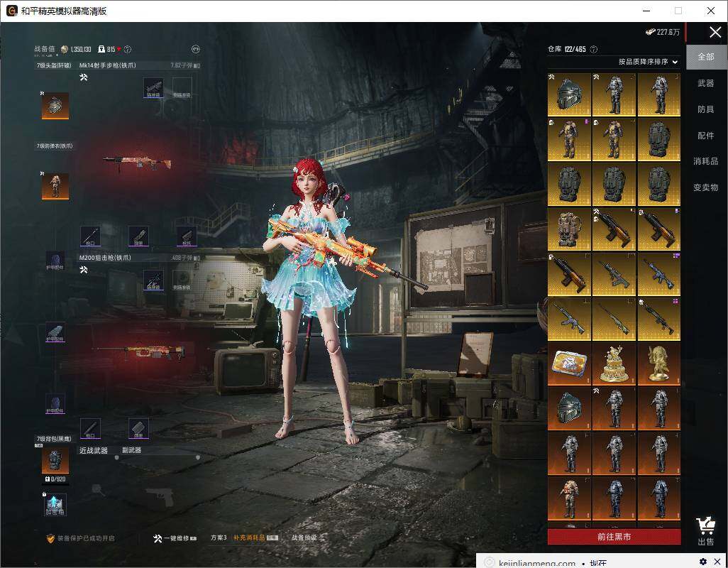Select the Mk14 rifle weapon image
The image size is (728, 568).
pos(138,163)
